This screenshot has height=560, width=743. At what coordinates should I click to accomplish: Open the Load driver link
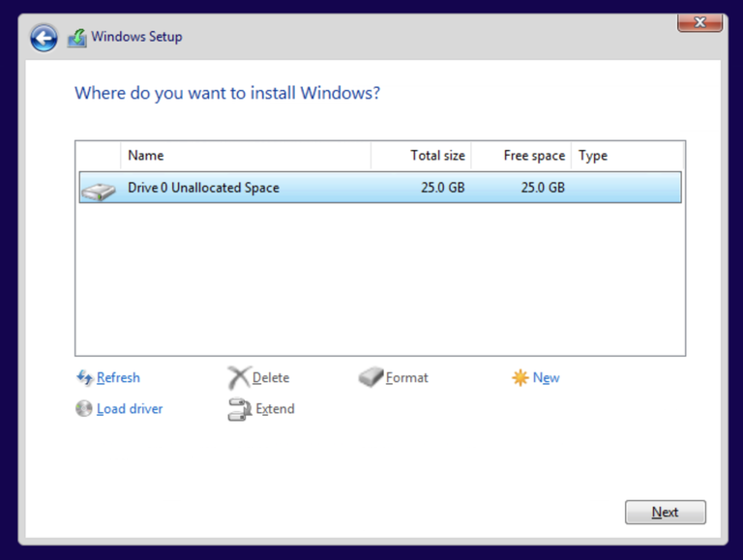(x=130, y=409)
